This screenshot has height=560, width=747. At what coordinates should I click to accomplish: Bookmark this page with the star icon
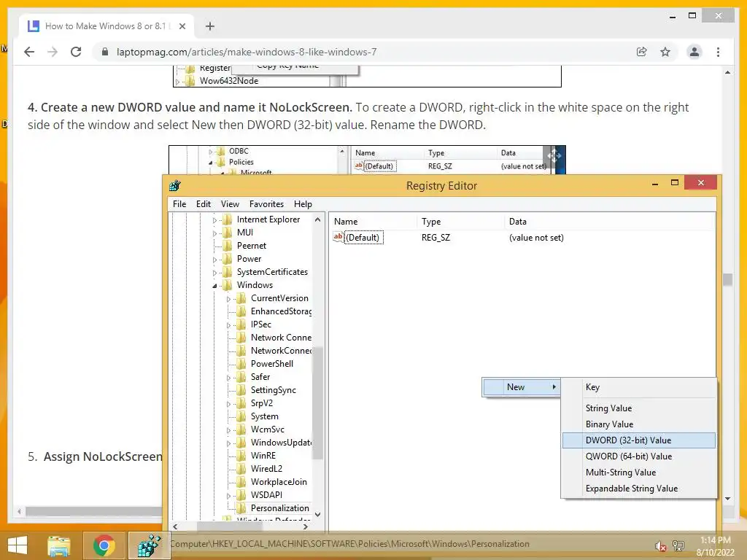click(x=665, y=52)
